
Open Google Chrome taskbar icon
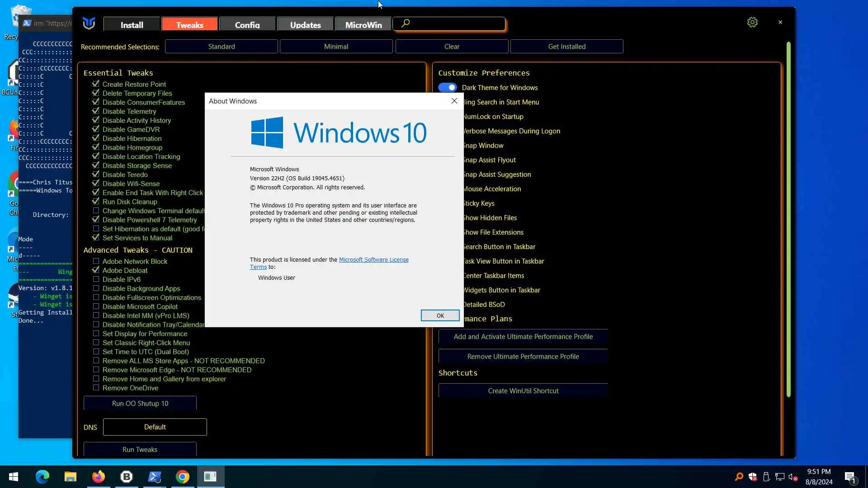coord(183,477)
